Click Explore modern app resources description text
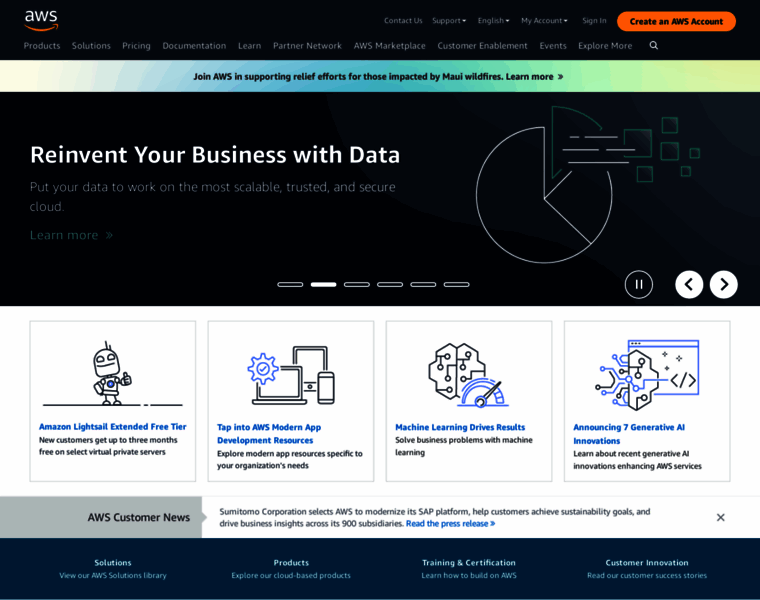 coord(289,459)
